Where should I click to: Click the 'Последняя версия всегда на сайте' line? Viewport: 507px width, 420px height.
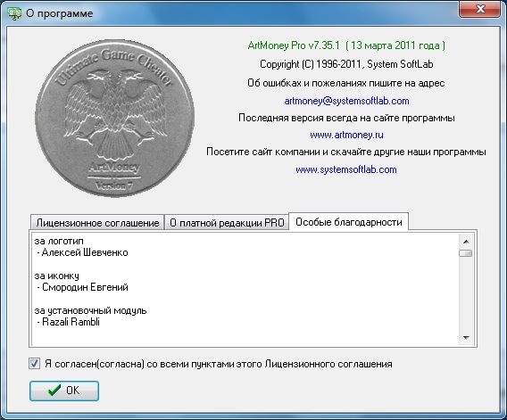[346, 118]
